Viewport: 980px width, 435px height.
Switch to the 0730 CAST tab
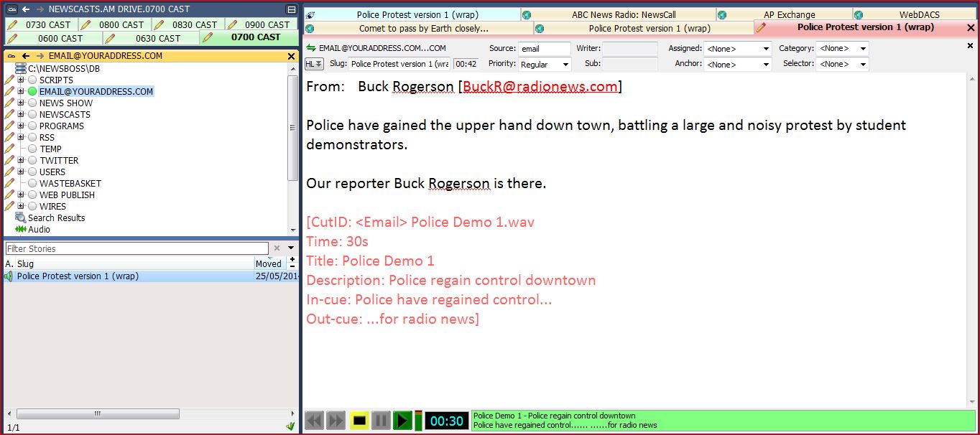(x=41, y=24)
